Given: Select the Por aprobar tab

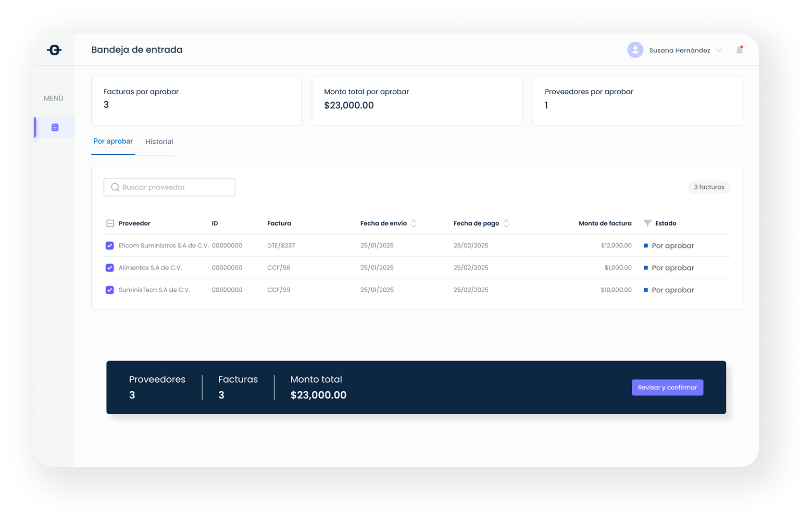Looking at the screenshot, I should click(113, 141).
